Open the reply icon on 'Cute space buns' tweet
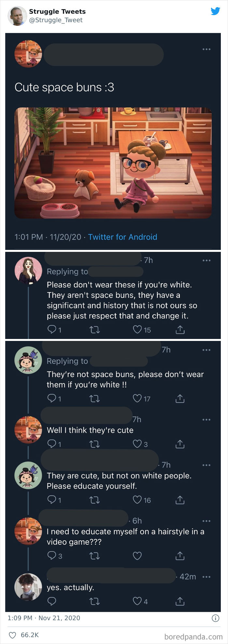The image size is (228, 644). tap(52, 330)
